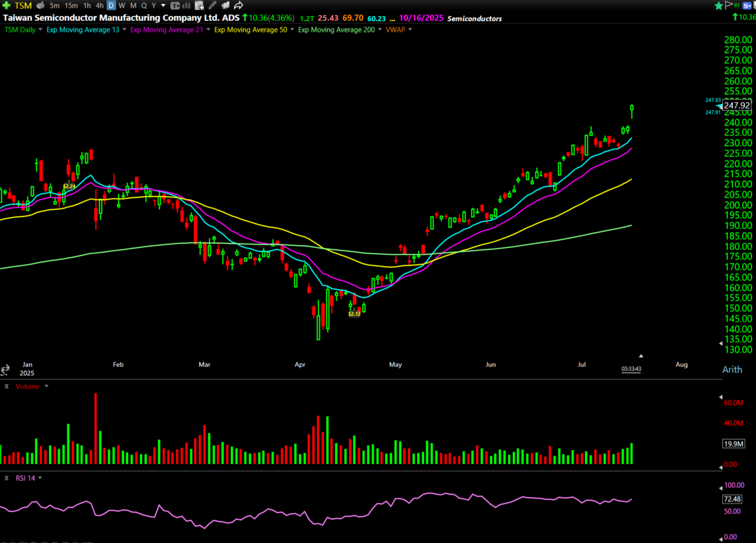Select the Yearly (Y) timeframe
This screenshot has height=543, width=756.
(x=154, y=5)
